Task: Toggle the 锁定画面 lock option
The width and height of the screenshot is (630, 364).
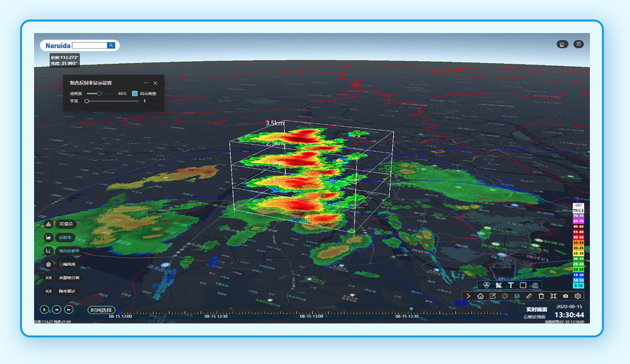Action: 534,316
